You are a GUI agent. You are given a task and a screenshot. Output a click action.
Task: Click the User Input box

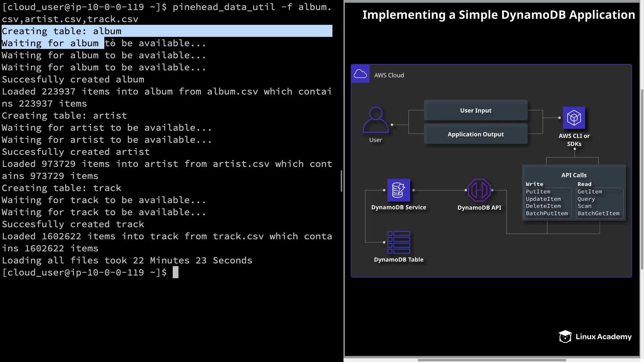tap(476, 110)
